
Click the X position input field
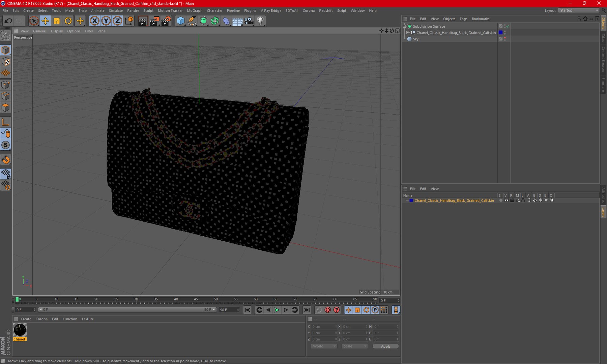[x=324, y=327]
